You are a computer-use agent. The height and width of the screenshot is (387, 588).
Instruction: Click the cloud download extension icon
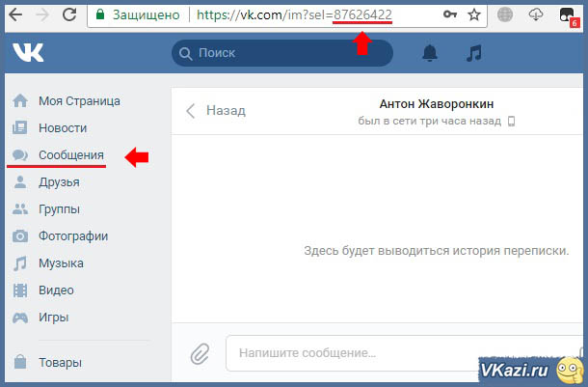536,14
